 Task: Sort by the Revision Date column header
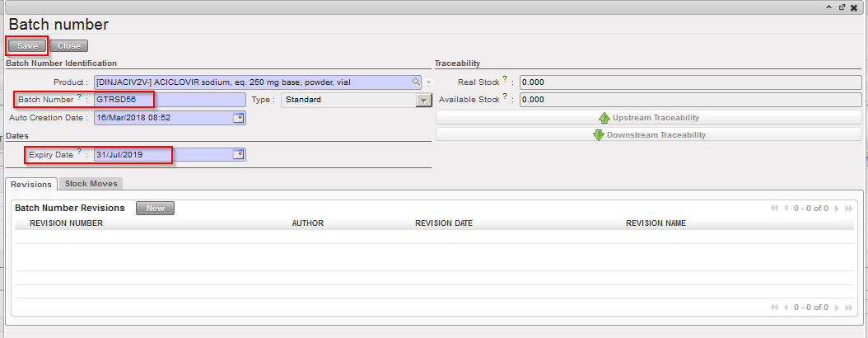pos(443,223)
